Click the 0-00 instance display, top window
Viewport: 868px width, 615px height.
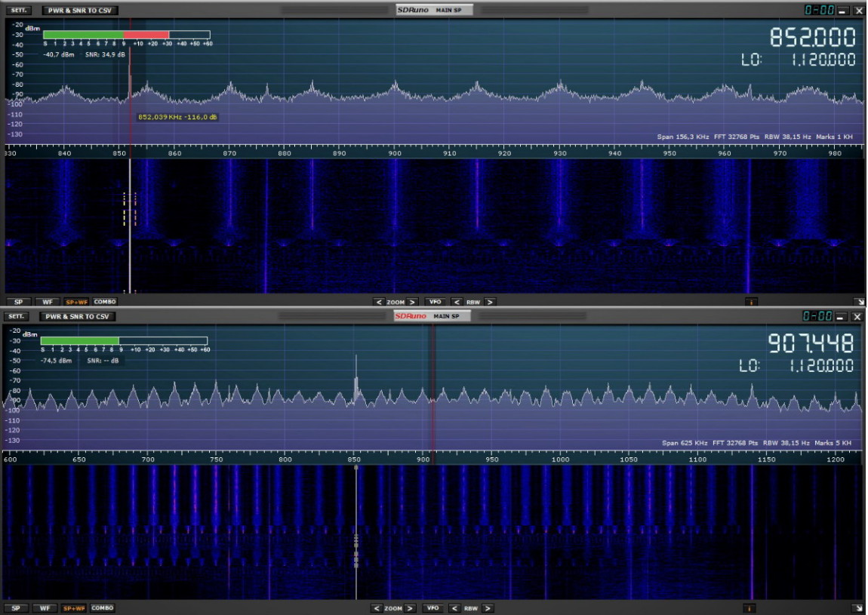(819, 10)
